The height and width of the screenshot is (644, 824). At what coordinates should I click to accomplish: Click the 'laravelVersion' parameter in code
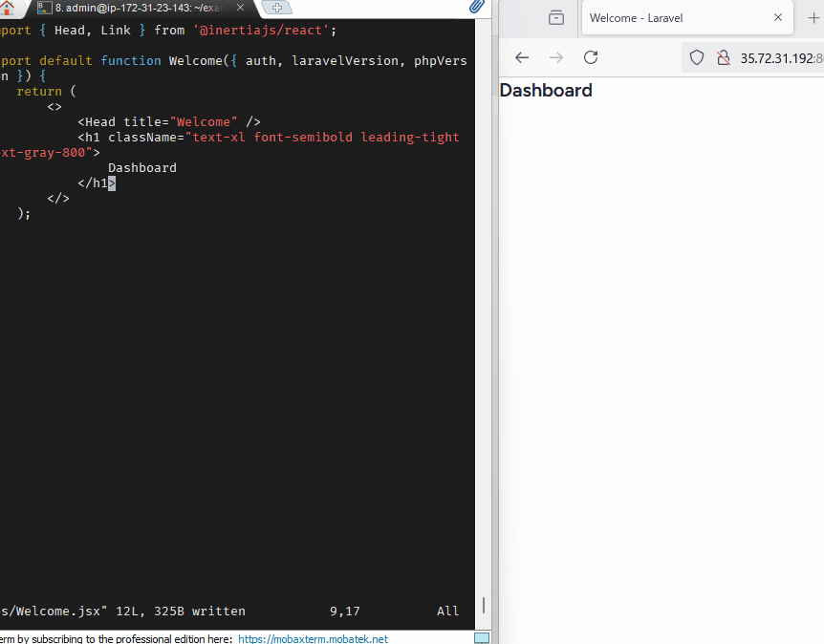[x=345, y=61]
